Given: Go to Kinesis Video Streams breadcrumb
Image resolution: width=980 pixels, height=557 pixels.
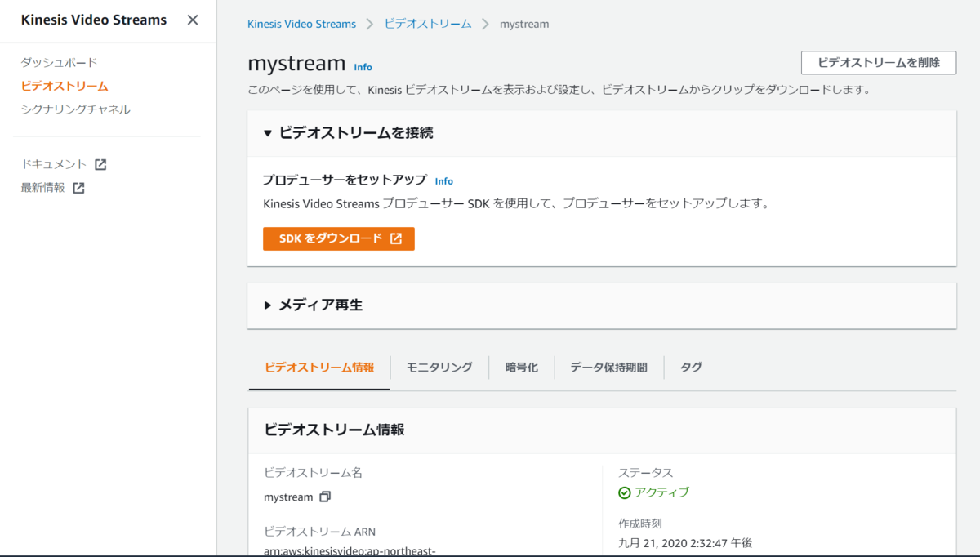Looking at the screenshot, I should click(301, 24).
